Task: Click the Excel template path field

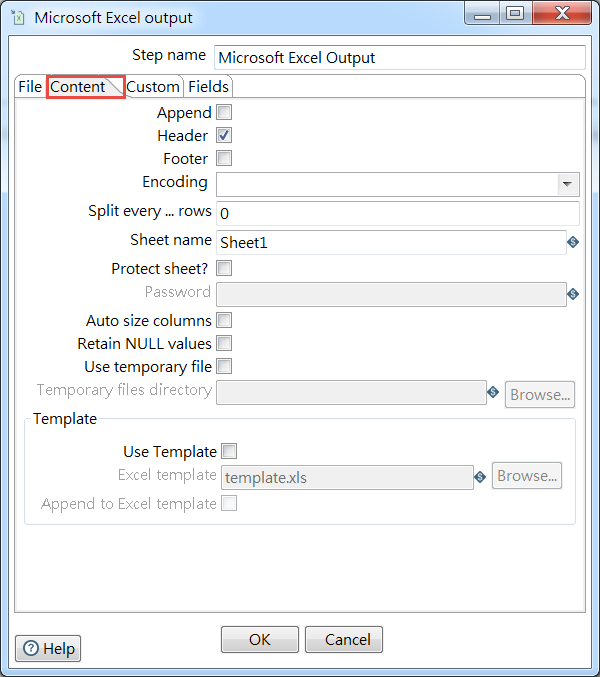Action: (x=347, y=478)
